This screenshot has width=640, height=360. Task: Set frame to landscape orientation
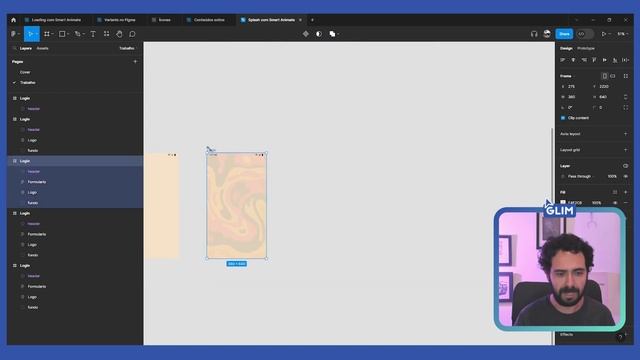click(x=613, y=76)
